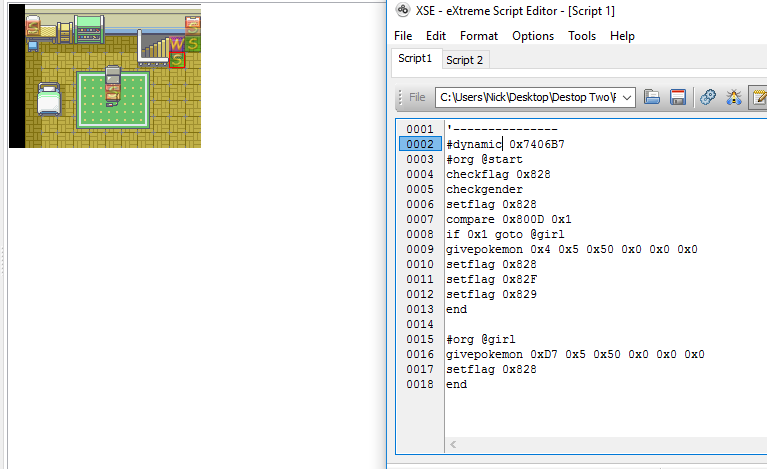Click the line 'compare 0x800D 0x1'
The width and height of the screenshot is (767, 469).
click(x=509, y=219)
